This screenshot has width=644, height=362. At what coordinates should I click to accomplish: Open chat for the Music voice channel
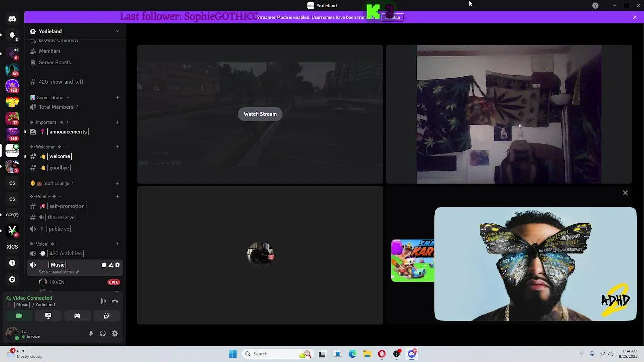[x=104, y=265]
